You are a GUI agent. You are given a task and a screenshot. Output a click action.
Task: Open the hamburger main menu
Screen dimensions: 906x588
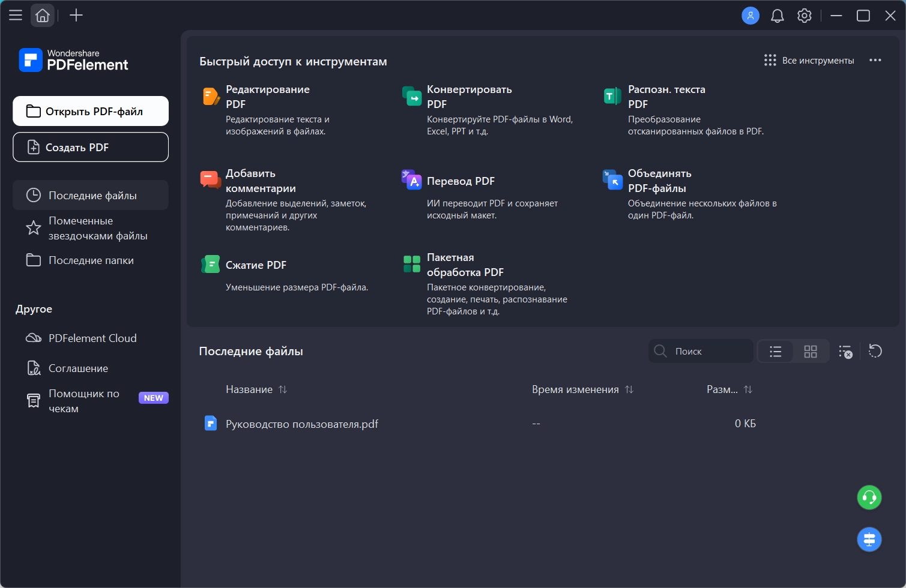(x=16, y=16)
